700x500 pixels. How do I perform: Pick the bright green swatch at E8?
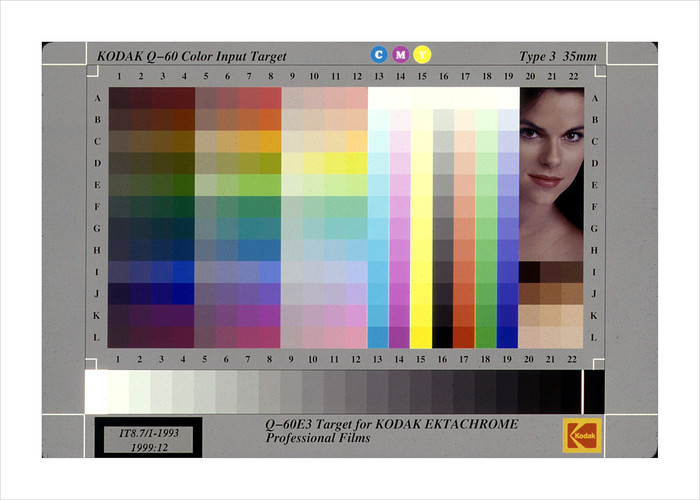point(271,185)
